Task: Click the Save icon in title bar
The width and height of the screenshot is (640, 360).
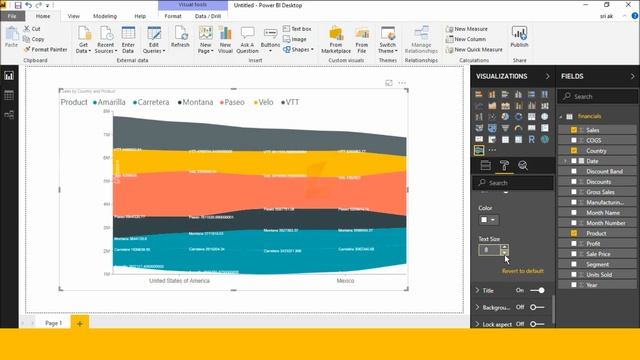Action: (18, 5)
